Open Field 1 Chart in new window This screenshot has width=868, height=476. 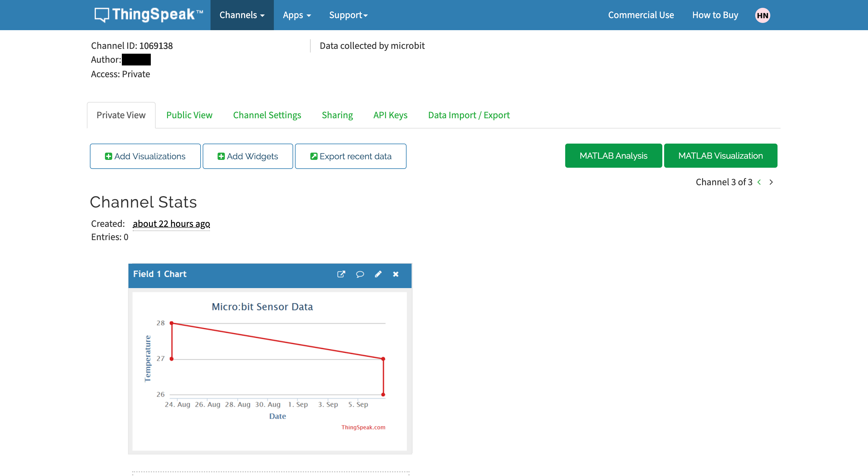tap(341, 274)
